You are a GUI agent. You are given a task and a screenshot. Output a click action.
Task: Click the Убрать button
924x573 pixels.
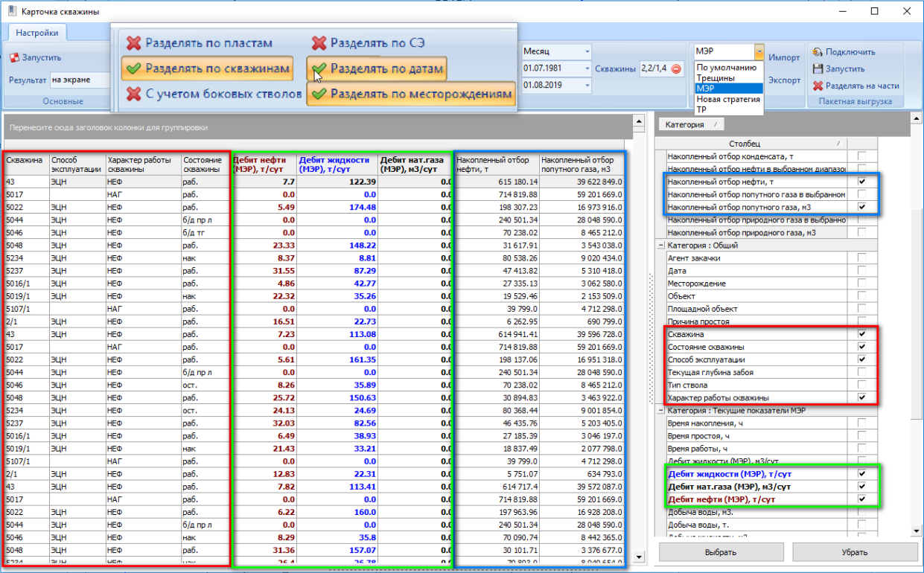tap(854, 552)
